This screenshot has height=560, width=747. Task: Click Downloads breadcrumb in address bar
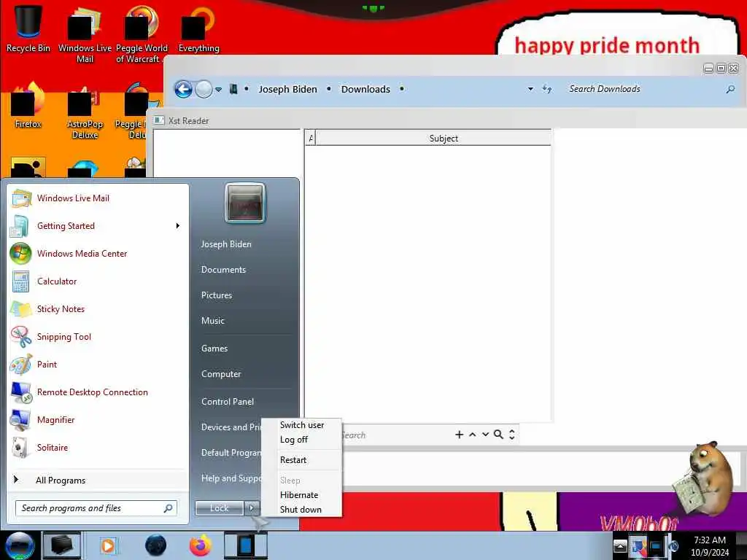click(365, 89)
